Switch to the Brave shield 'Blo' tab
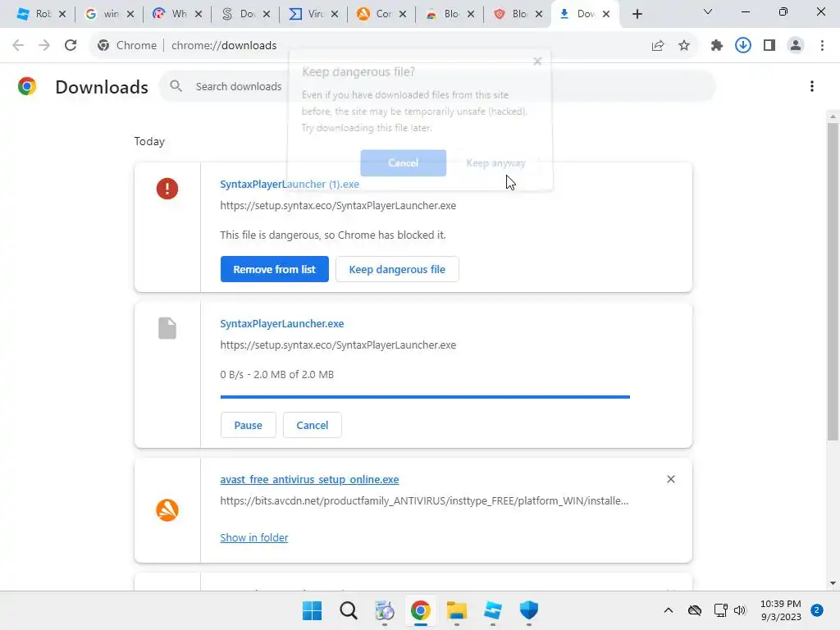The width and height of the screenshot is (840, 630). click(516, 14)
